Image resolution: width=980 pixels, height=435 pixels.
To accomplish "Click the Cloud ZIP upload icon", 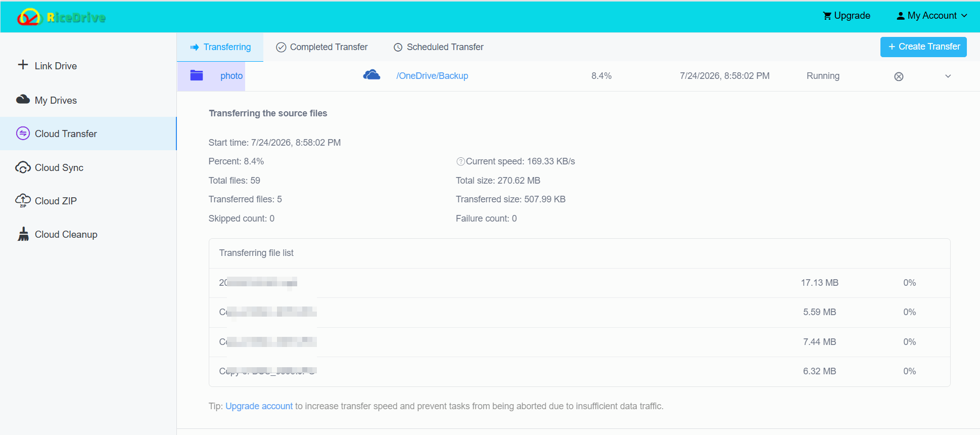I will coord(23,201).
